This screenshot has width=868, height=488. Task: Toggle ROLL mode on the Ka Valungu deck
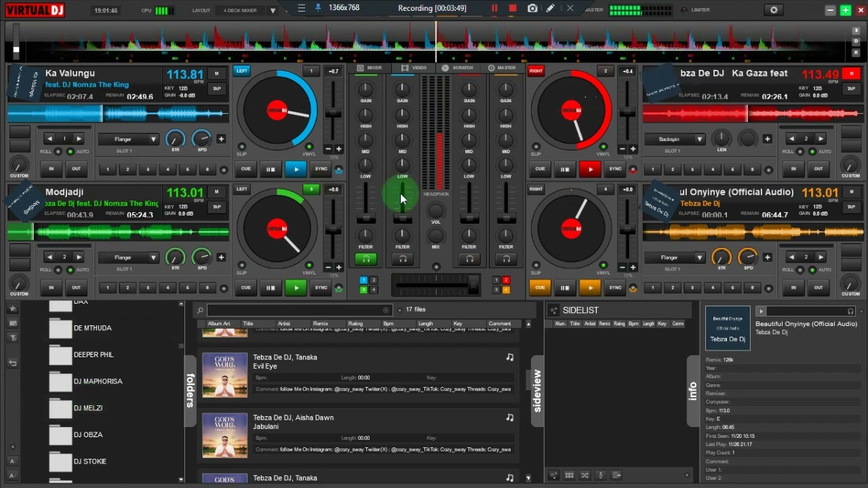click(58, 151)
